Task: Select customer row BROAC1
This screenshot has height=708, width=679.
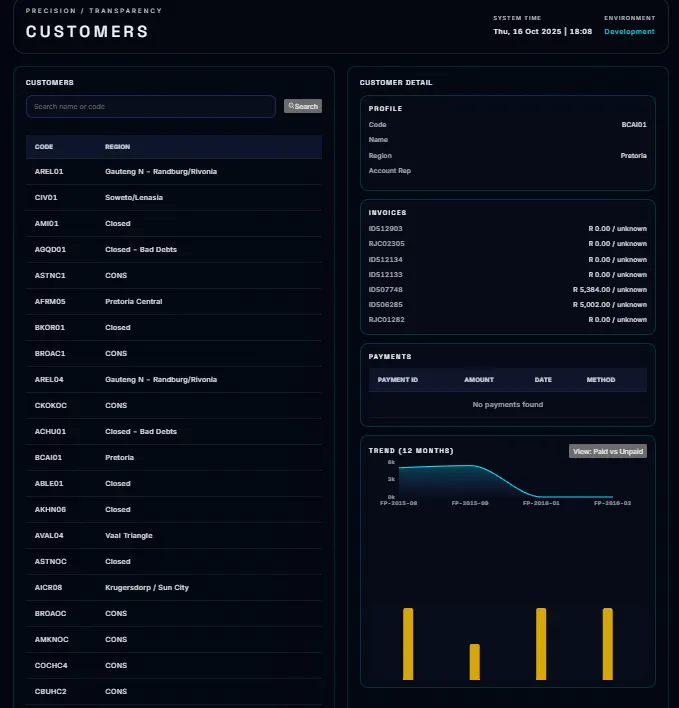Action: point(174,354)
